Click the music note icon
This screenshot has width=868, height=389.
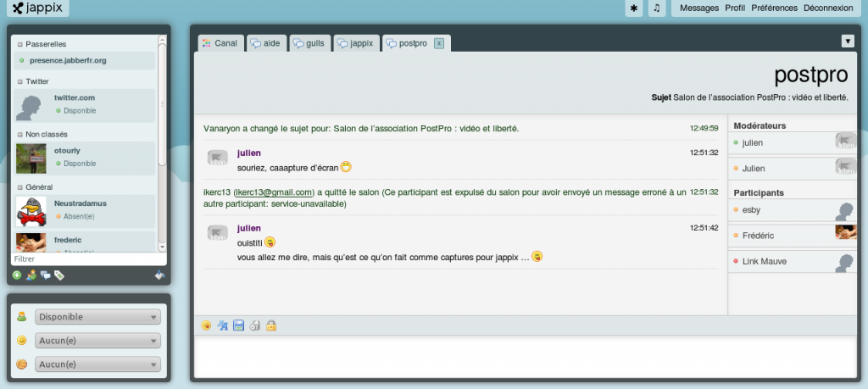657,8
